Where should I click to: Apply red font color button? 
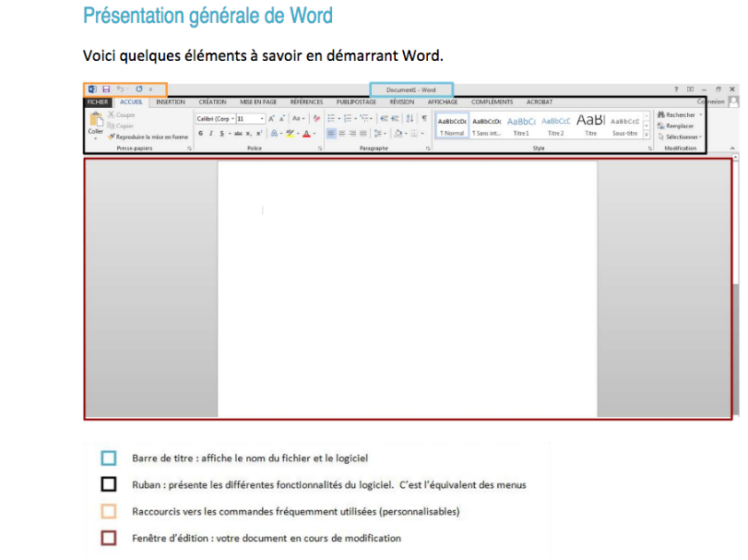(x=307, y=134)
